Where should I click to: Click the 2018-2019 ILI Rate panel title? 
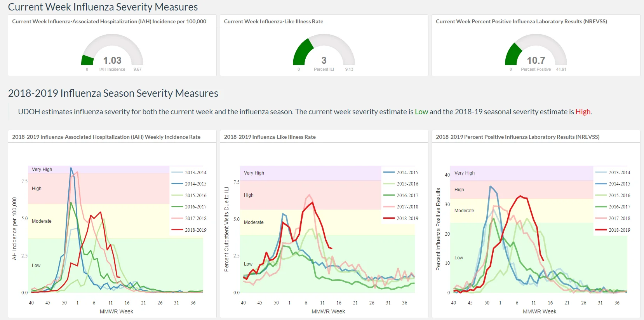(x=270, y=137)
